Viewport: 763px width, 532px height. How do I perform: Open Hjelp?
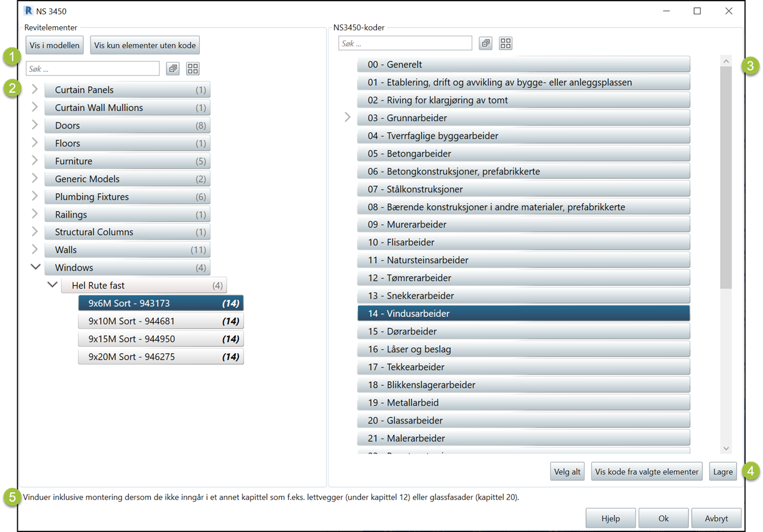coord(611,518)
